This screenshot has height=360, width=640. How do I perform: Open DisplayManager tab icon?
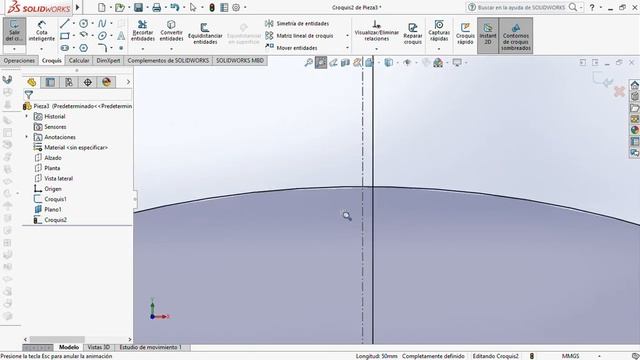click(x=107, y=82)
